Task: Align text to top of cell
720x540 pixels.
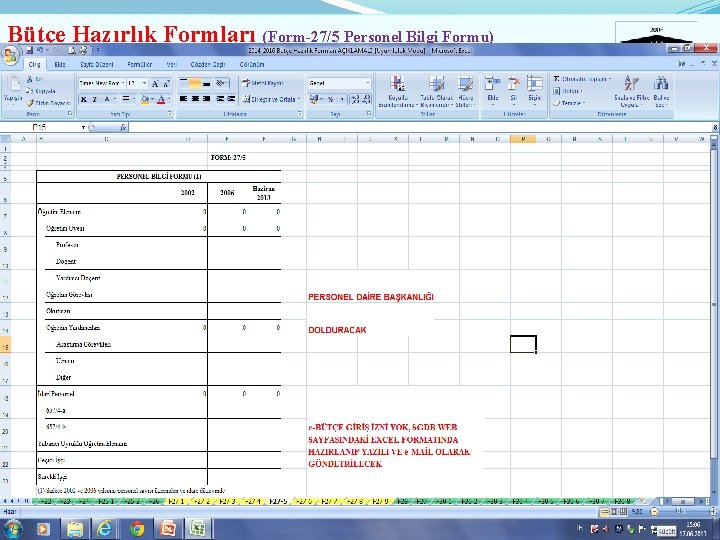Action: pyautogui.click(x=183, y=83)
